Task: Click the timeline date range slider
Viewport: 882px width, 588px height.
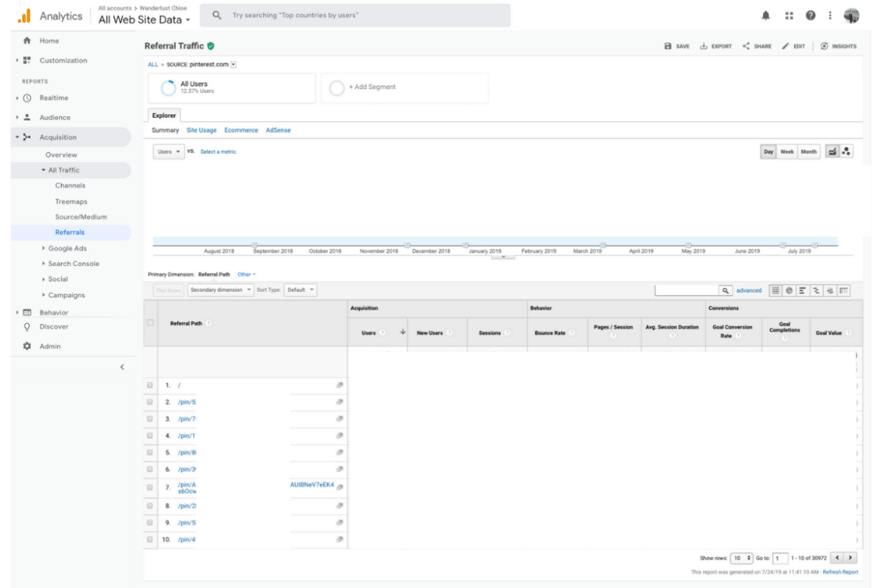Action: click(x=502, y=242)
